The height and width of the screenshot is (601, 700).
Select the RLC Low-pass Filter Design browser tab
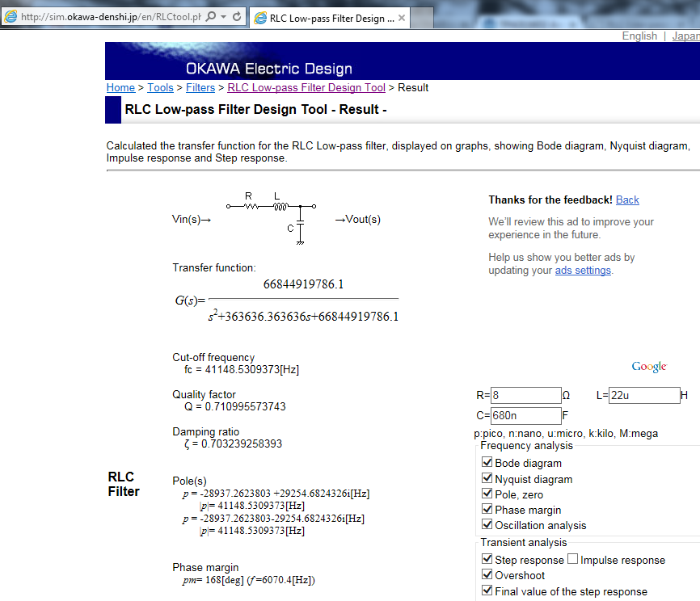click(330, 19)
